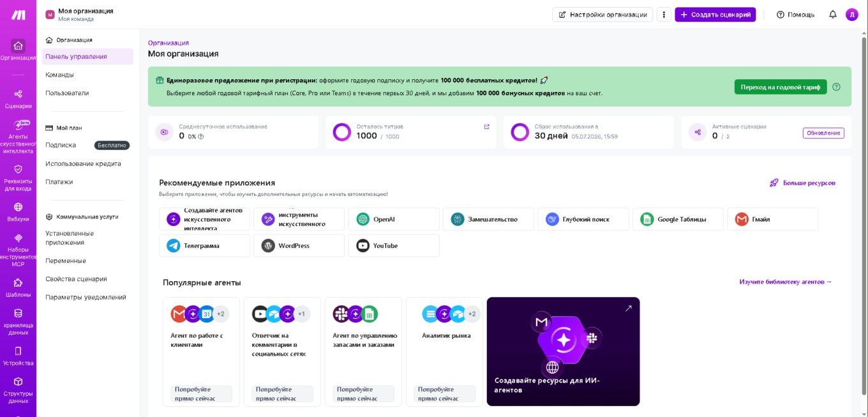The width and height of the screenshot is (868, 417).
Task: Open the Телеграмма app tile
Action: pyautogui.click(x=204, y=246)
